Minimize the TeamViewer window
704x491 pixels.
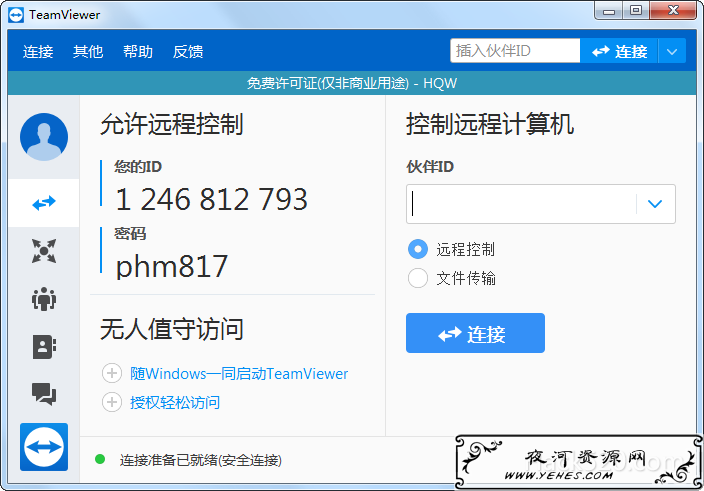coord(609,11)
